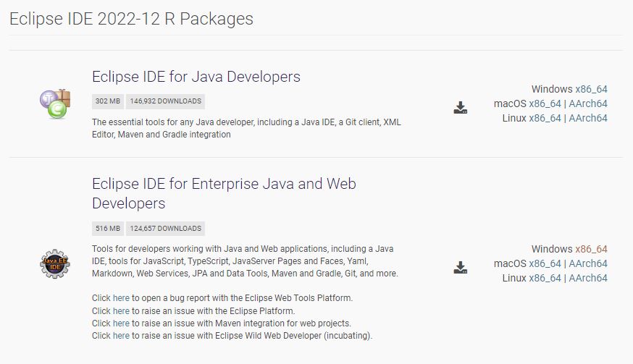
Task: Click the '302 MB' size badge
Action: point(108,101)
